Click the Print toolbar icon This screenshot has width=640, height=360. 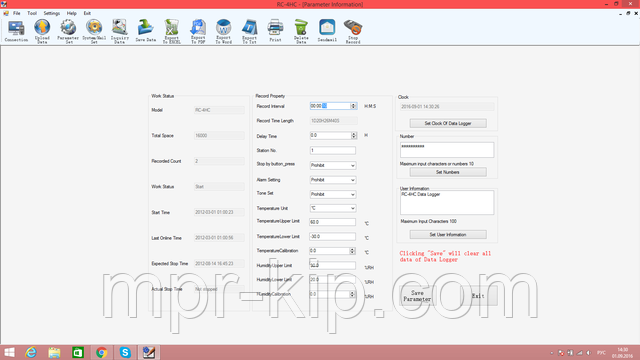275,31
